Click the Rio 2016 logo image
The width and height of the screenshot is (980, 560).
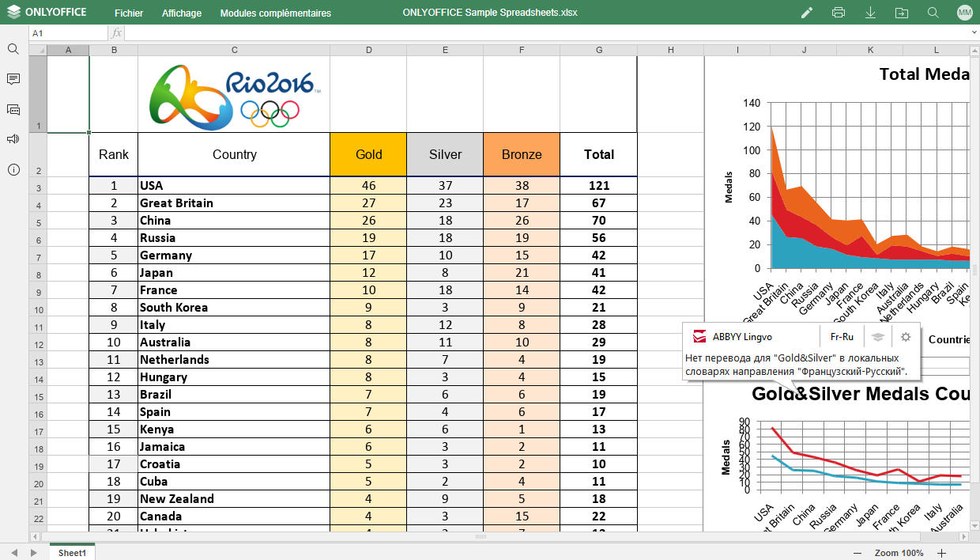(235, 96)
